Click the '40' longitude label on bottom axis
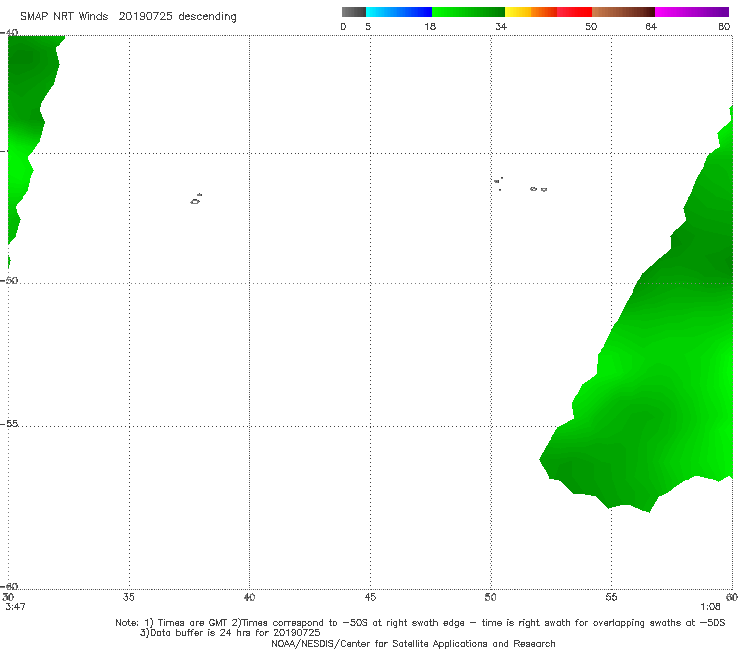This screenshot has width=740, height=650. coord(249,597)
